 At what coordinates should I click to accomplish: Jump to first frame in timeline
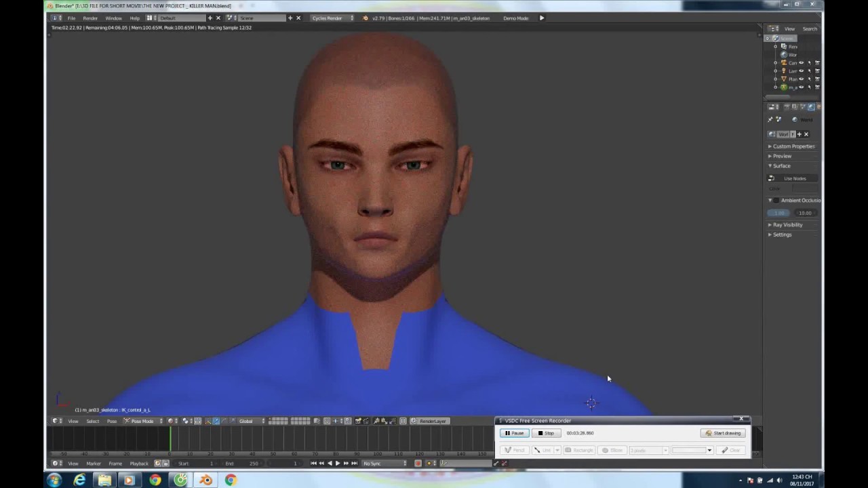313,464
